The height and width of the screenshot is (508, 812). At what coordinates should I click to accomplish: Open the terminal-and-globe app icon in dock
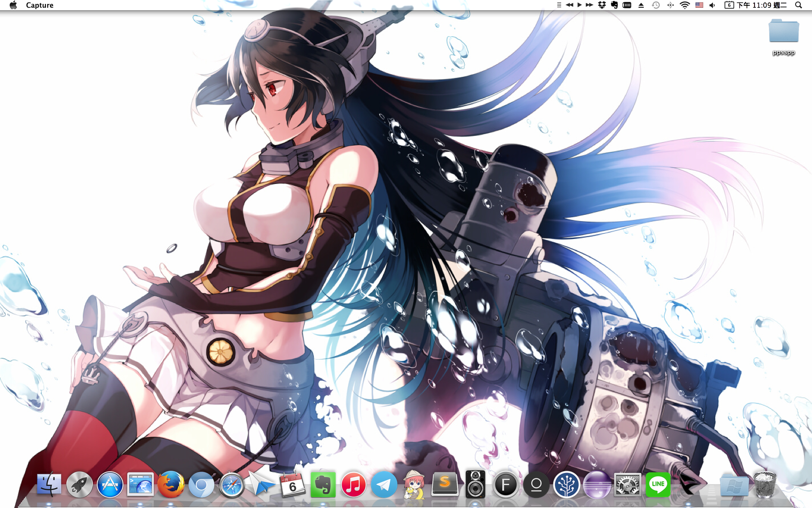click(140, 485)
